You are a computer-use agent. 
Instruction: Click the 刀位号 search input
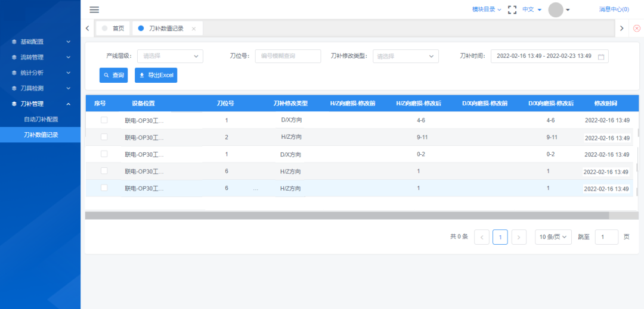(x=288, y=56)
